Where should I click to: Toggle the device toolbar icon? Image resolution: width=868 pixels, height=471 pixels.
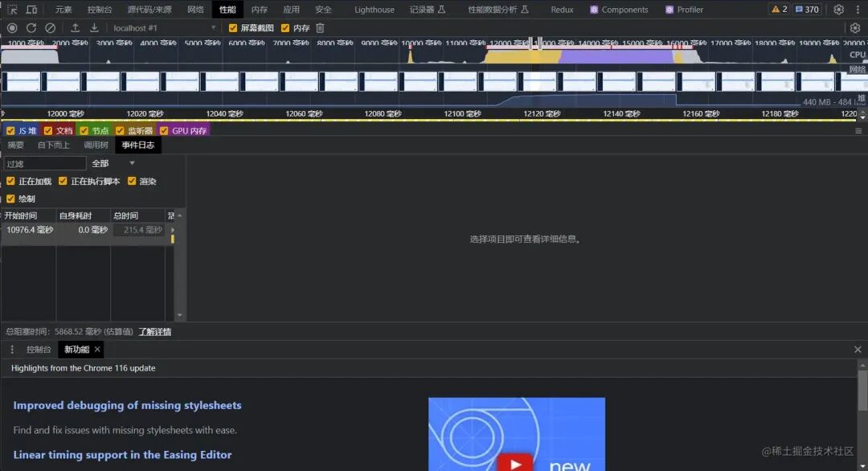point(31,10)
